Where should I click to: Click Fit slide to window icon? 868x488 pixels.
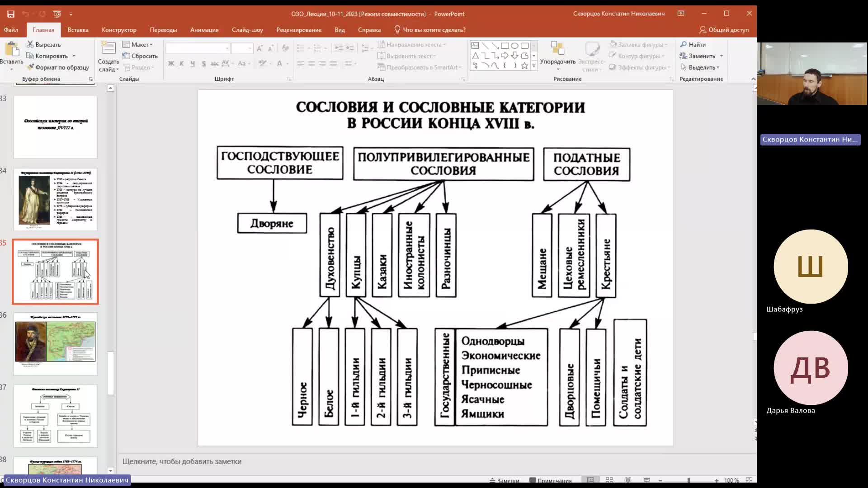tap(749, 480)
